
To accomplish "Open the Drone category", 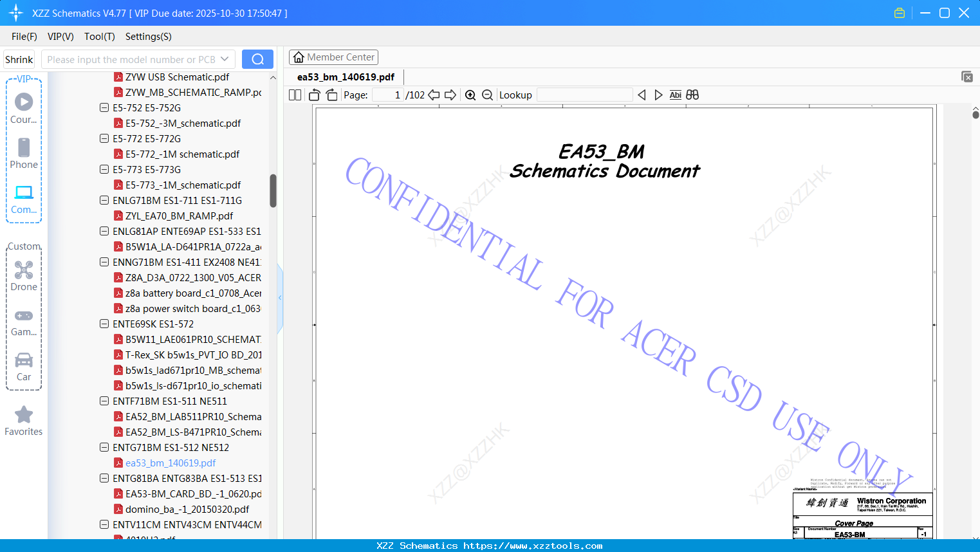I will point(24,275).
